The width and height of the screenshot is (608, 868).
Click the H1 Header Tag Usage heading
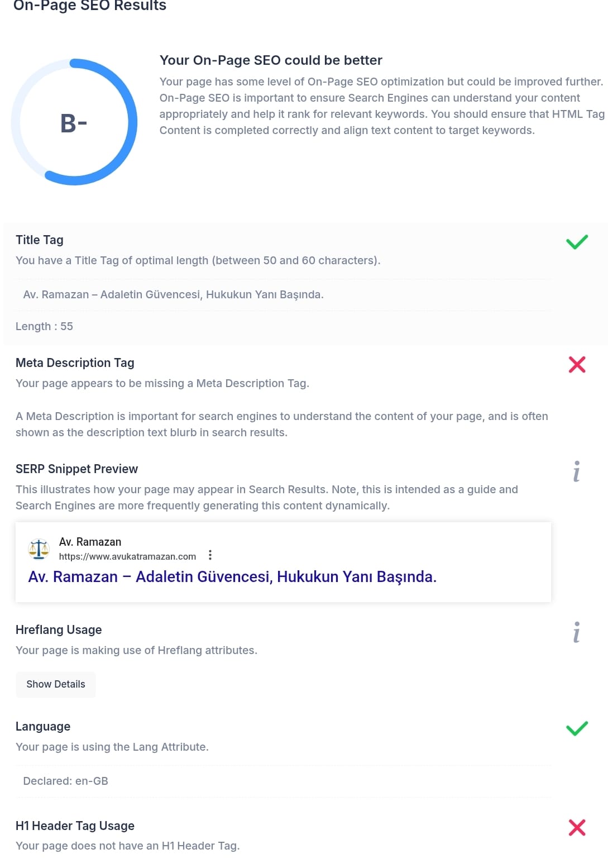pyautogui.click(x=75, y=826)
